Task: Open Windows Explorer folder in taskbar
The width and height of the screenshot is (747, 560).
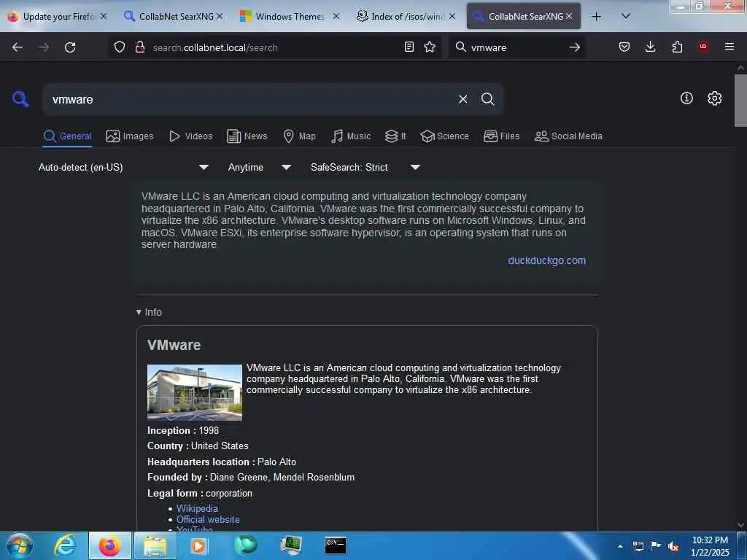Action: 155,545
